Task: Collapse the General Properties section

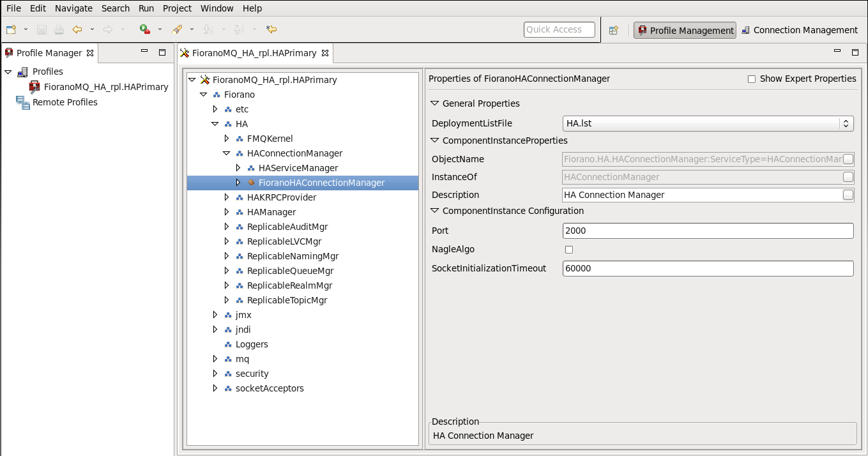Action: (x=435, y=103)
